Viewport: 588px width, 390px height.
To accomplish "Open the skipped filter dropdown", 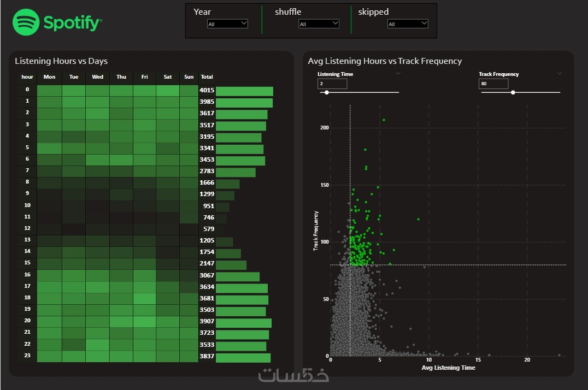I will [408, 23].
